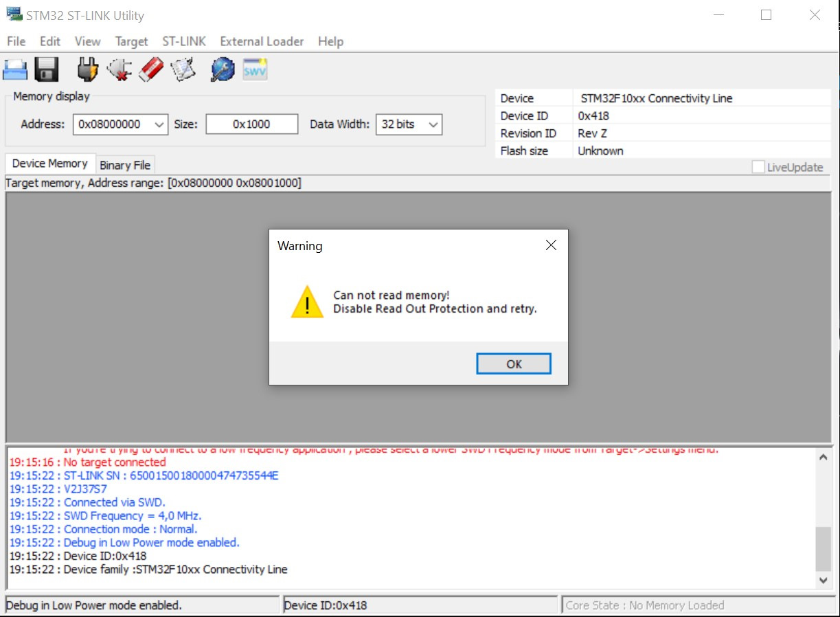Screen dimensions: 840x617
Task: Click the firmware update globe icon
Action: coord(223,69)
